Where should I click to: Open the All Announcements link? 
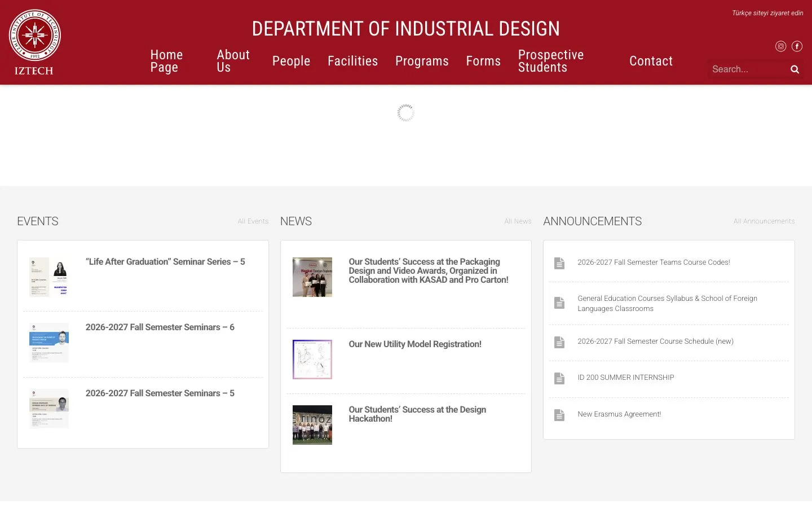click(764, 221)
